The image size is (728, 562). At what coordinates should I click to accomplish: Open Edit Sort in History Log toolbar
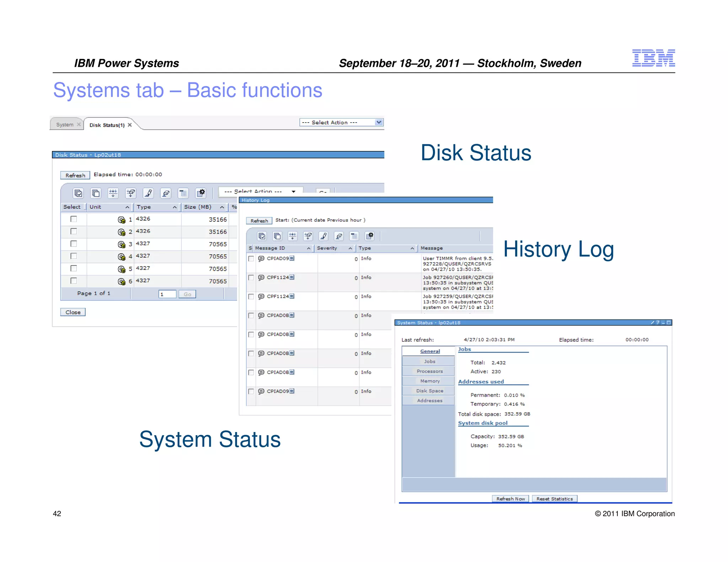[x=323, y=236]
